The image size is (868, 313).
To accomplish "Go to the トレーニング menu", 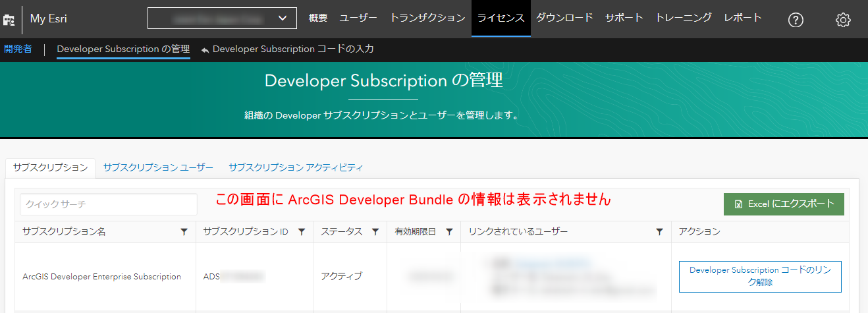I will coord(684,18).
